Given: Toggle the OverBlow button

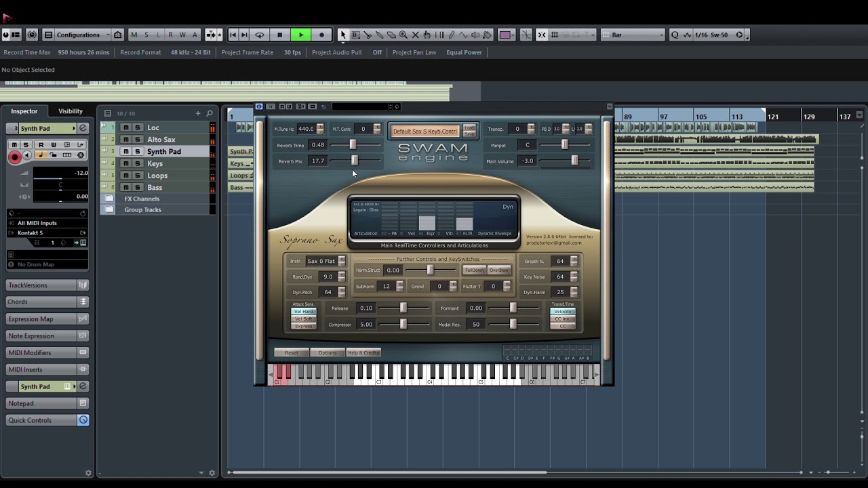Looking at the screenshot, I should point(498,270).
